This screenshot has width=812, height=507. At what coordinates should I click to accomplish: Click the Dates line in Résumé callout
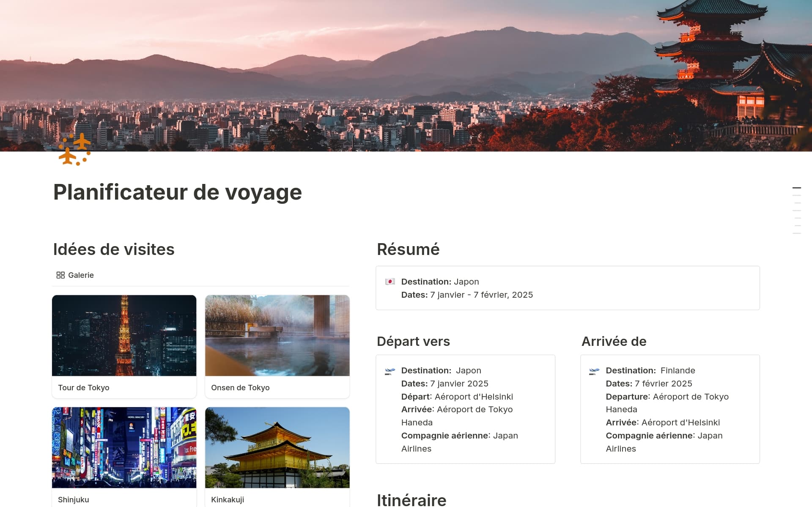(x=466, y=295)
